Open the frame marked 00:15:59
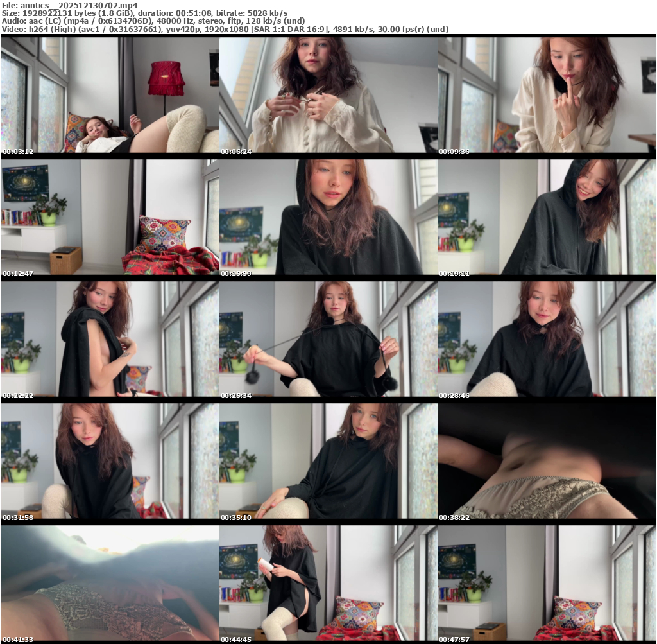 click(x=328, y=217)
